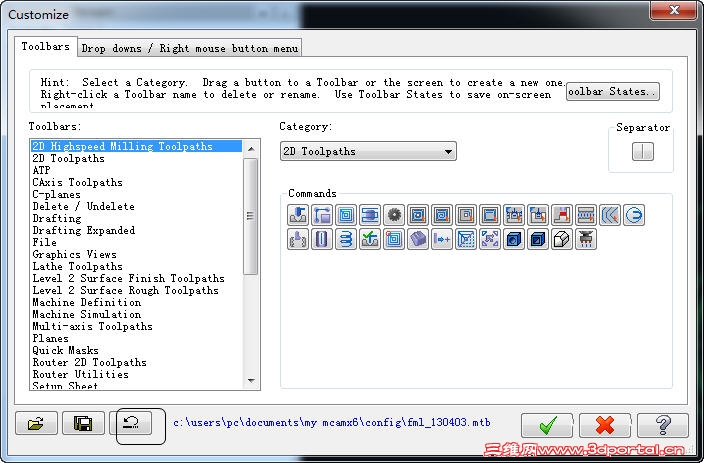This screenshot has height=463, width=704.
Task: Select 'Machine Definition' in Toolbars list
Action: [137, 303]
